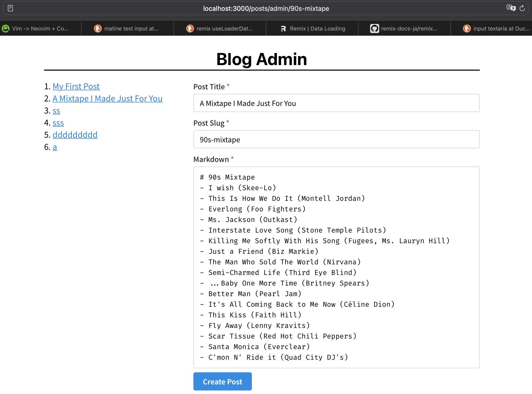Click the reader view icon in address bar
Image resolution: width=532 pixels, height=394 pixels.
click(10, 8)
